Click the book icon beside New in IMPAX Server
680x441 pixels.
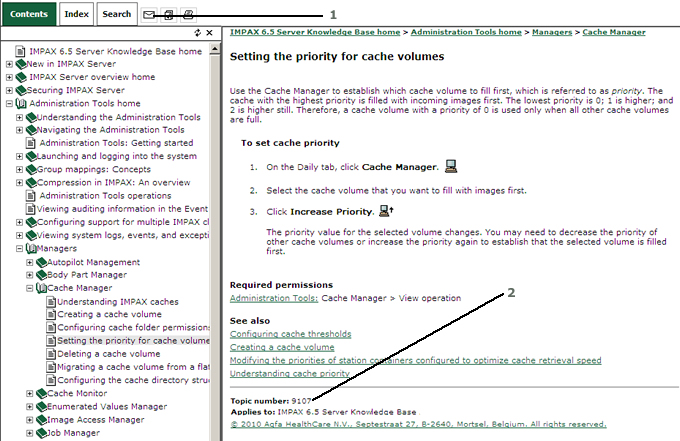coord(21,64)
